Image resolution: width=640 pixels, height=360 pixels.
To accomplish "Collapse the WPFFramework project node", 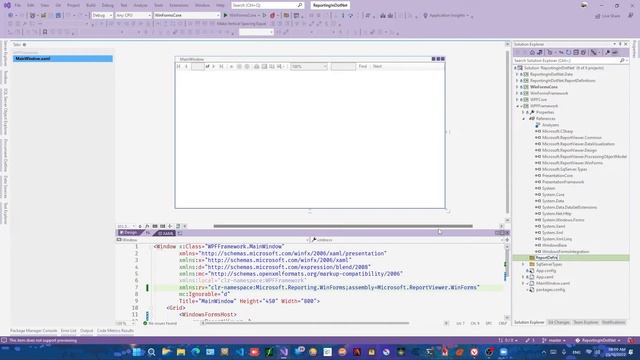I will (517, 106).
